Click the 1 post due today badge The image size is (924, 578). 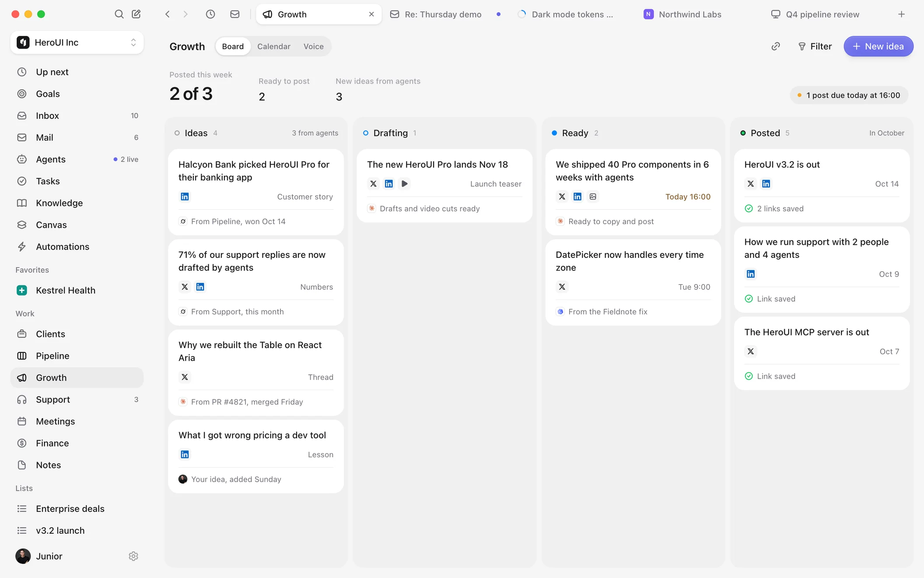point(849,95)
